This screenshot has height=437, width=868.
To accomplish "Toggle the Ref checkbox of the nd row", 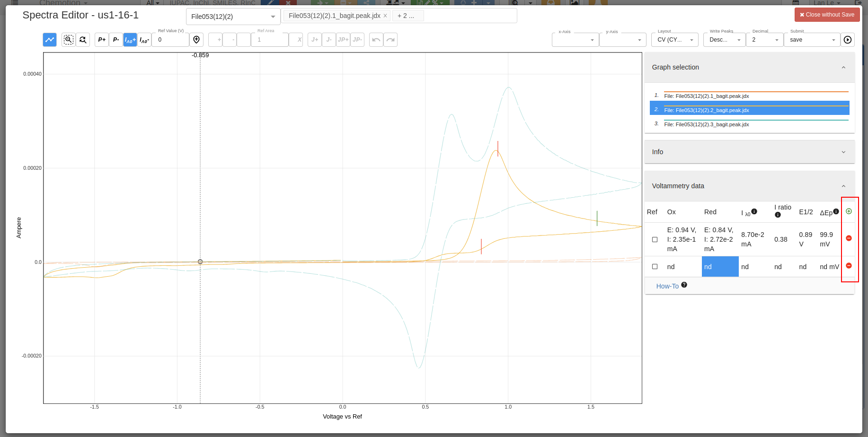I will tap(655, 266).
